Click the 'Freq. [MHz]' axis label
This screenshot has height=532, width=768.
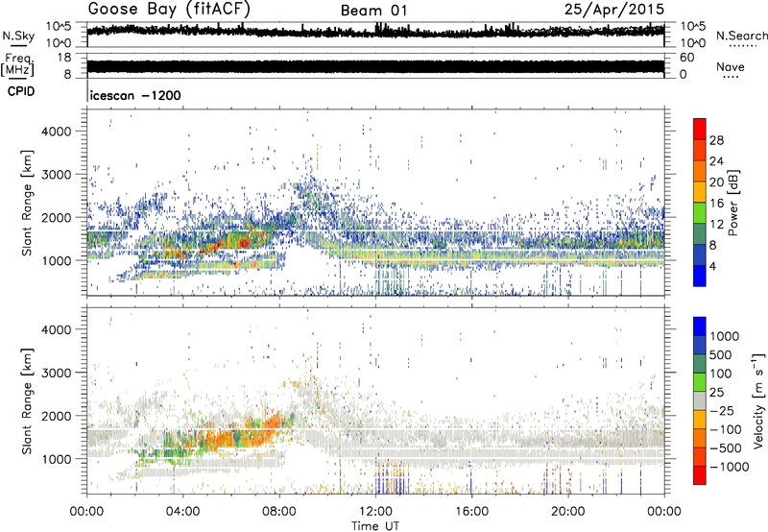[x=17, y=65]
